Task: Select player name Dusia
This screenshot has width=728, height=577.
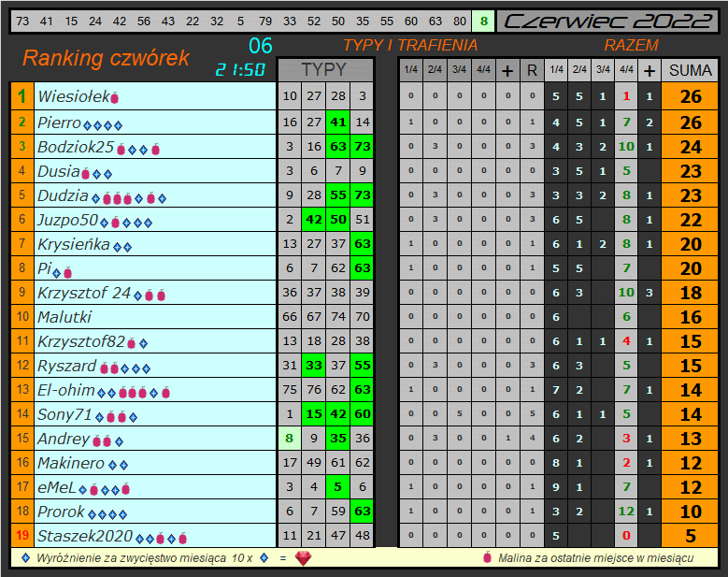Action: 59,171
